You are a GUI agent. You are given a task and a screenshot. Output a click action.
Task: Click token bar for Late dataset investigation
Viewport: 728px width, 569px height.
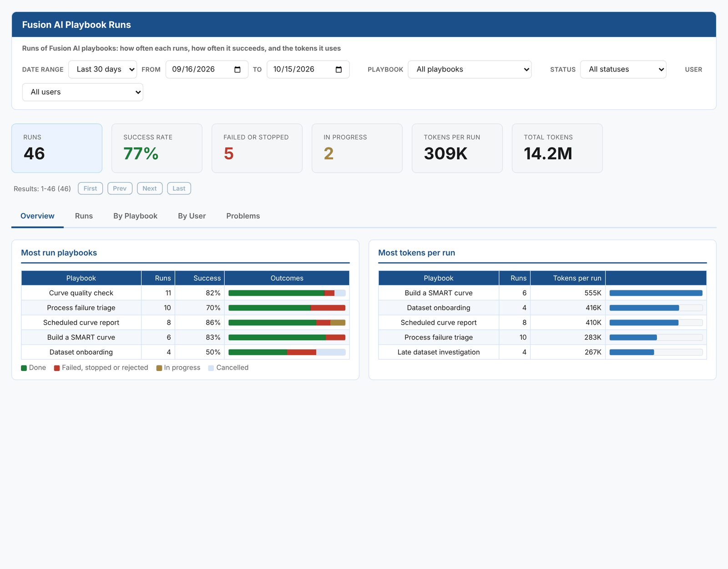click(656, 352)
